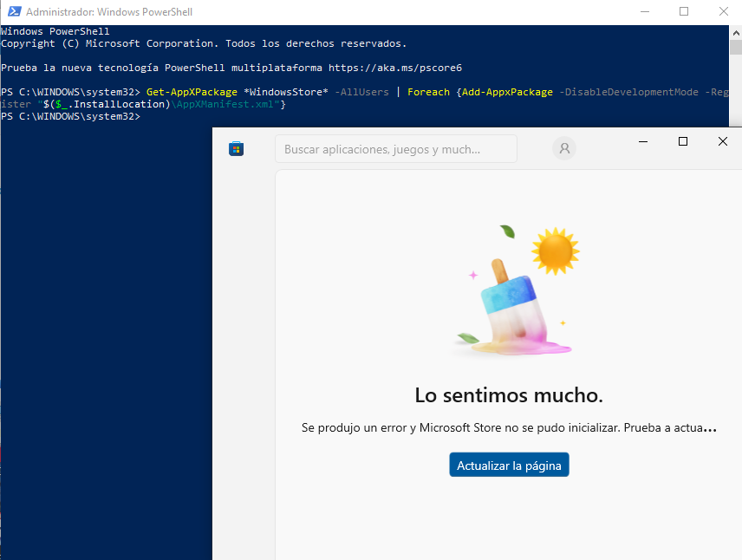742x560 pixels.
Task: Click the -DisableDevelopmentMode parameter text
Action: (x=629, y=92)
